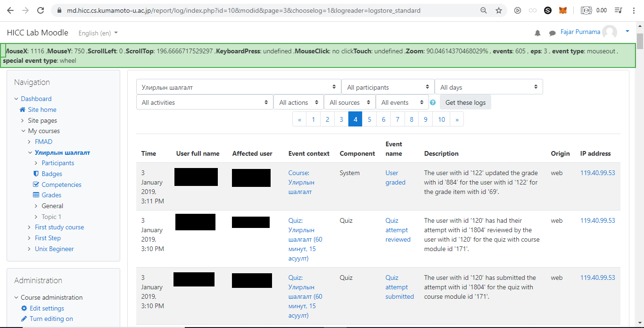Open the messages speech bubble icon

(x=553, y=33)
